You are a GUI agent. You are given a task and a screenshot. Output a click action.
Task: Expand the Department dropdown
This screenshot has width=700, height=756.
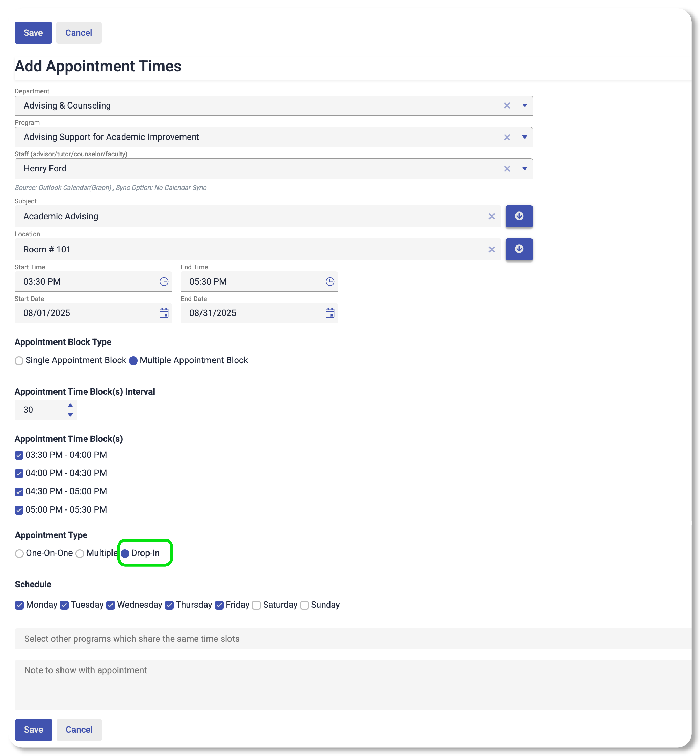pyautogui.click(x=524, y=105)
